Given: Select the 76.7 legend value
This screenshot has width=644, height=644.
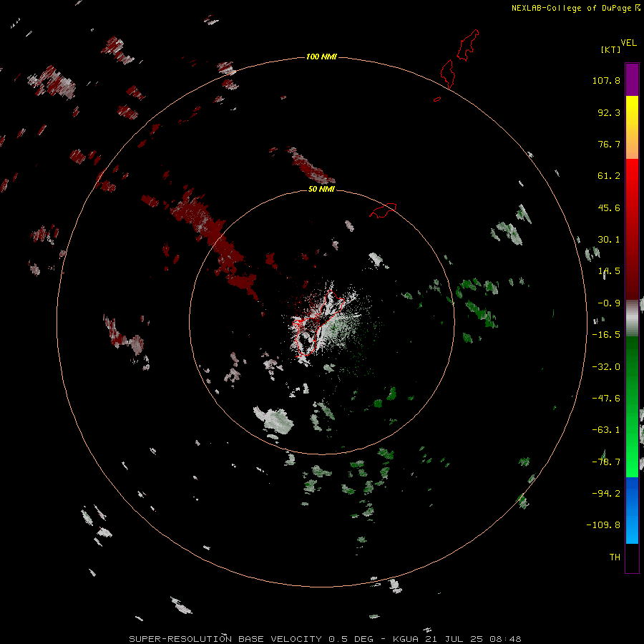Looking at the screenshot, I should coord(609,144).
